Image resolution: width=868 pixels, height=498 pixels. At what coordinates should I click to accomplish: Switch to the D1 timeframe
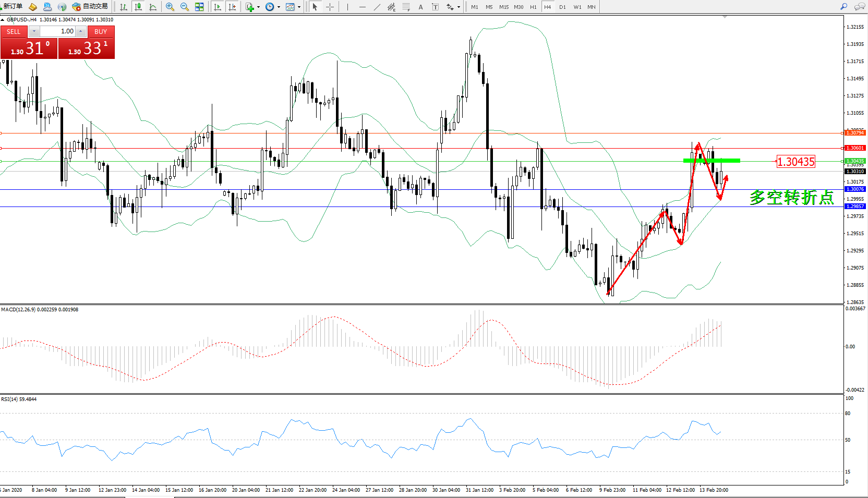tap(562, 7)
